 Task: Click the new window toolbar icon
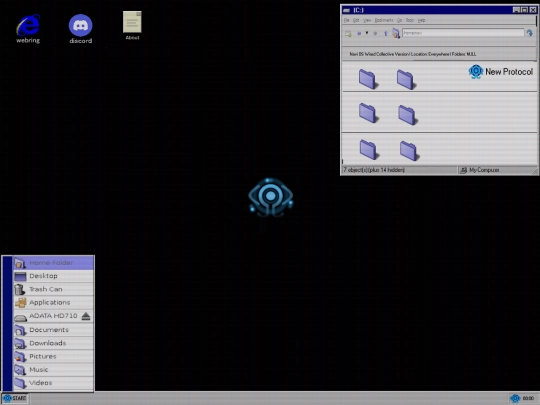point(348,33)
